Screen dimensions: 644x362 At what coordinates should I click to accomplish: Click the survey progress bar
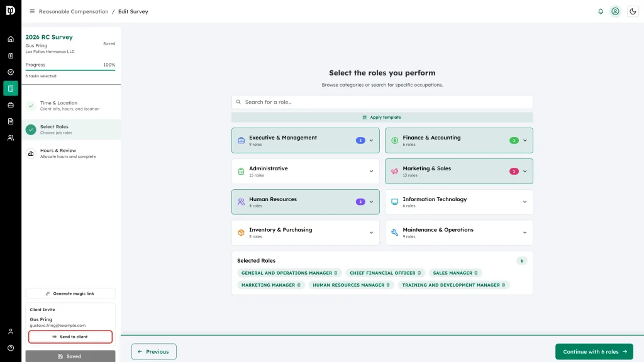[x=70, y=70]
